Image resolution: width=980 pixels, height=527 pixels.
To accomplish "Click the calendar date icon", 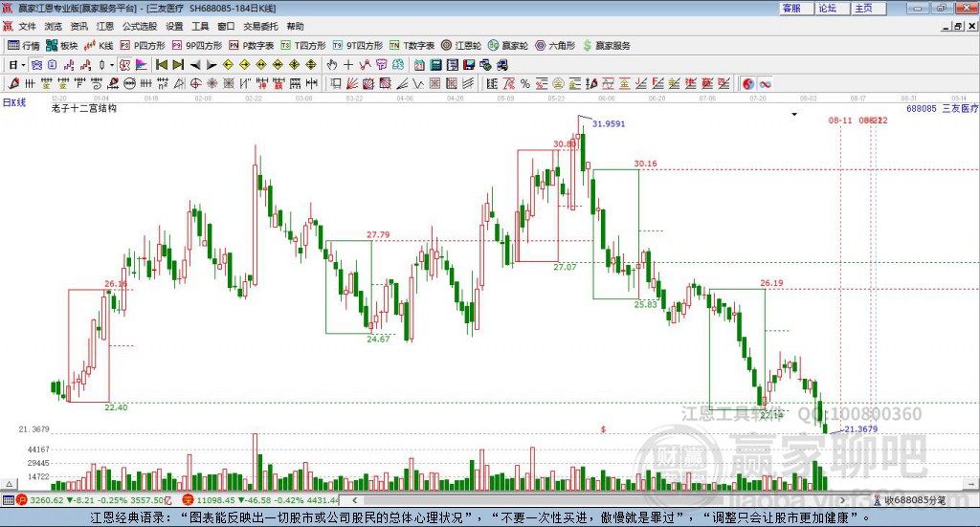I will coord(419,65).
